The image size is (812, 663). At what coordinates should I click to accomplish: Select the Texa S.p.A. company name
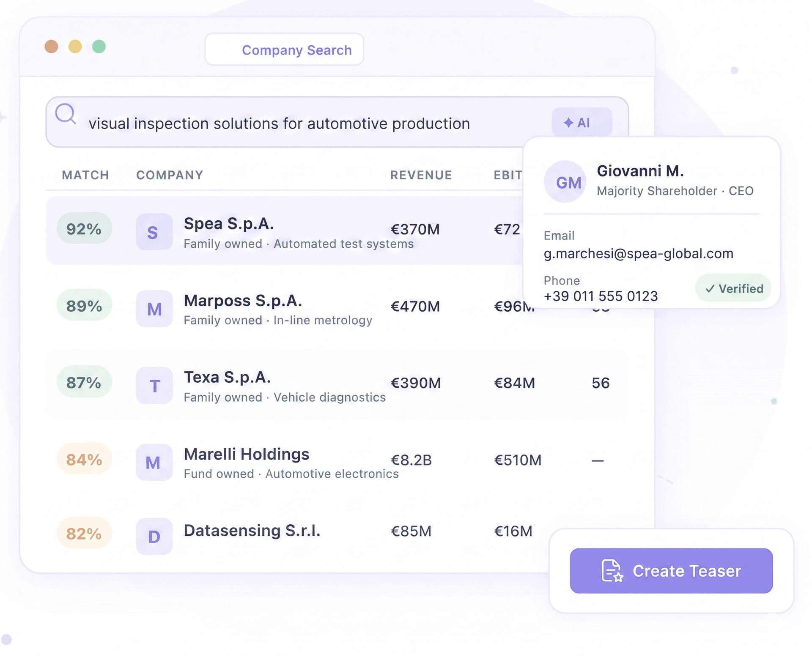(x=227, y=377)
